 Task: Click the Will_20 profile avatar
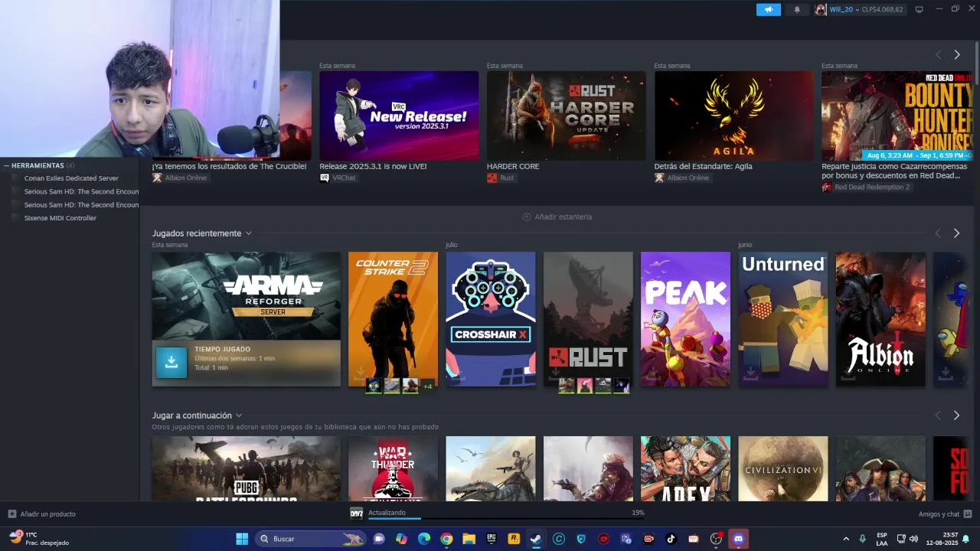(x=821, y=9)
